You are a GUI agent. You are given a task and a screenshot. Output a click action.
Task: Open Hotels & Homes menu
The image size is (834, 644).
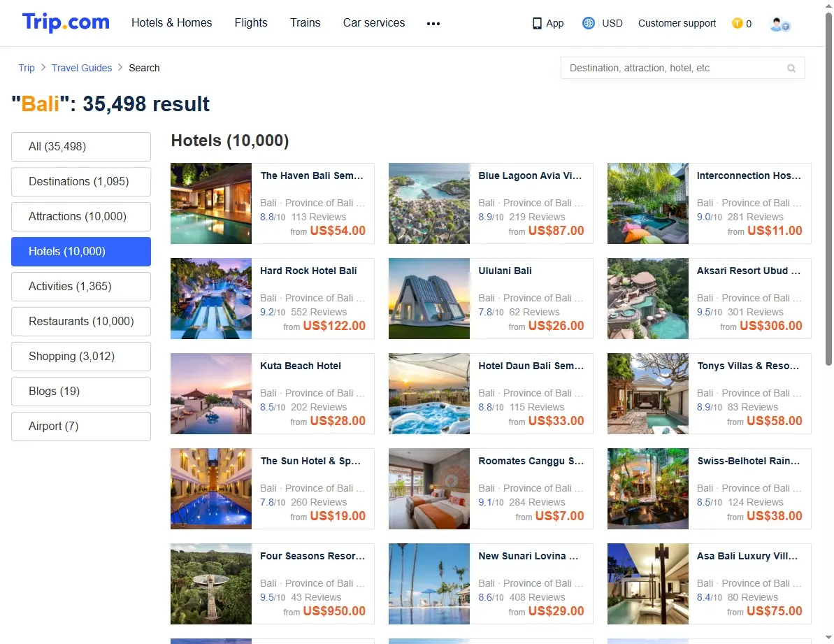(172, 23)
